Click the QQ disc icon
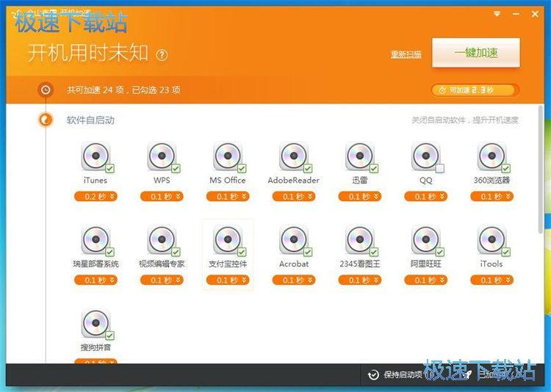551x392 pixels. tap(425, 156)
